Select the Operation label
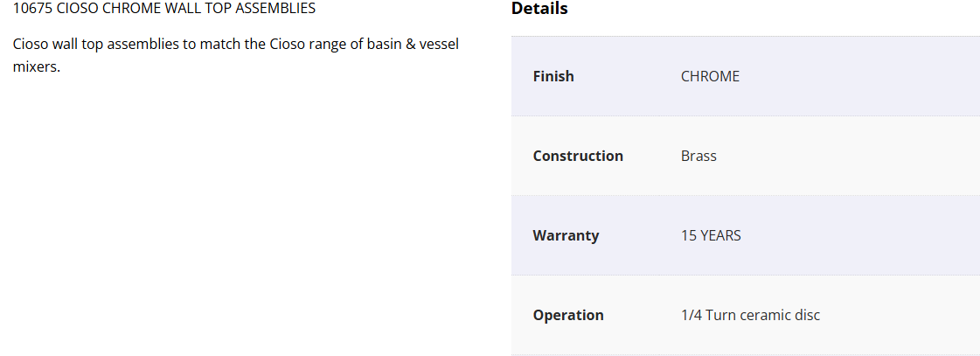Viewport: 980px width, 356px height. point(568,315)
